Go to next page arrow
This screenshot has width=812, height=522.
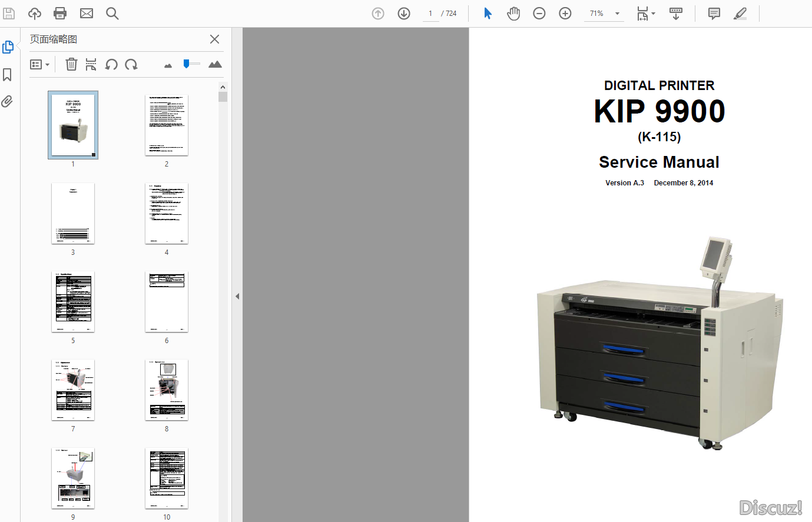pos(404,14)
